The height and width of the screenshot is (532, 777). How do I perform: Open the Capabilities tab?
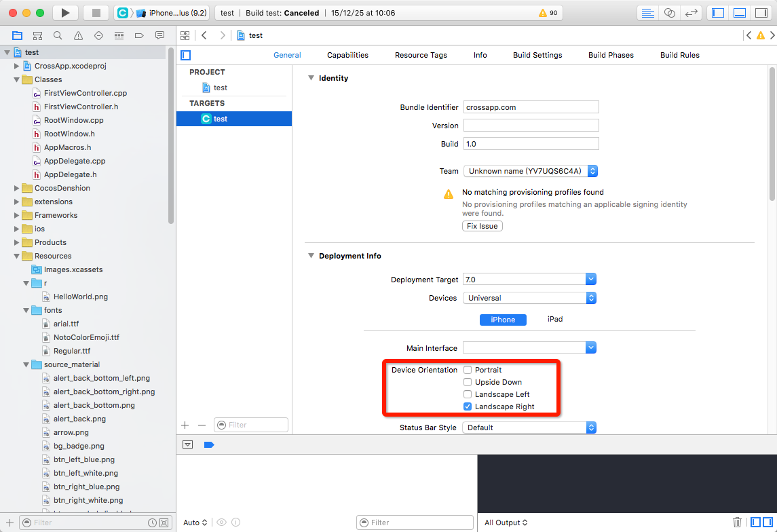(347, 55)
